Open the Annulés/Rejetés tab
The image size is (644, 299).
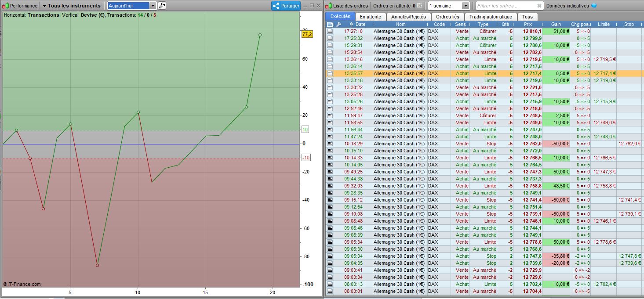point(408,17)
